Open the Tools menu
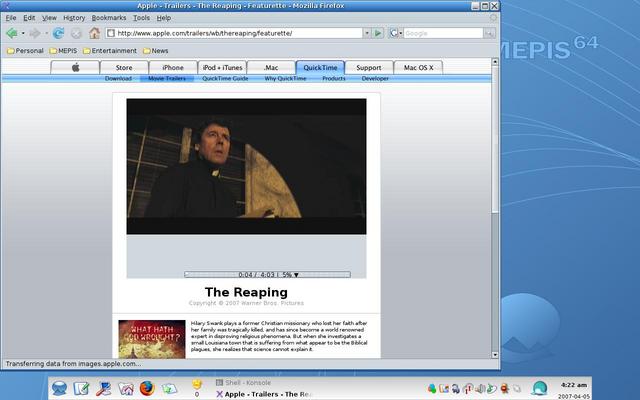Image resolution: width=640 pixels, height=400 pixels. click(141, 18)
